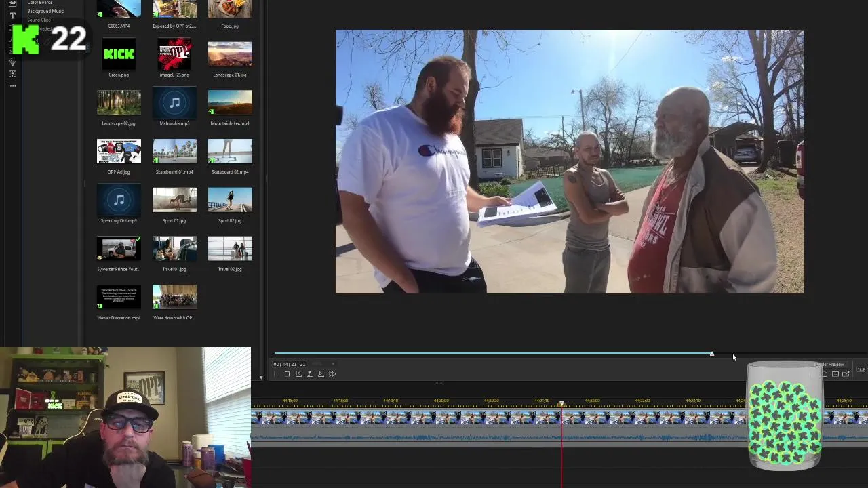
Task: Edit the 00;44;21;21 timecode field
Action: [290, 364]
